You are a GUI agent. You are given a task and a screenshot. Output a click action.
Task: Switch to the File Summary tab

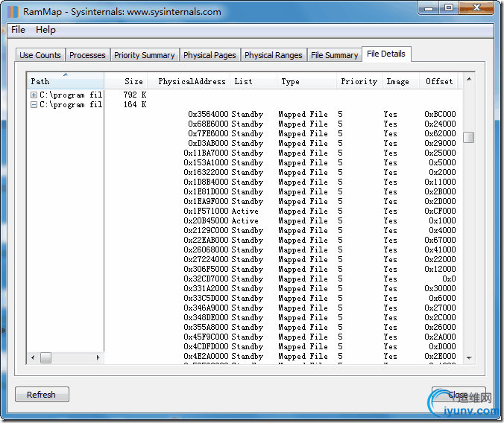[334, 55]
